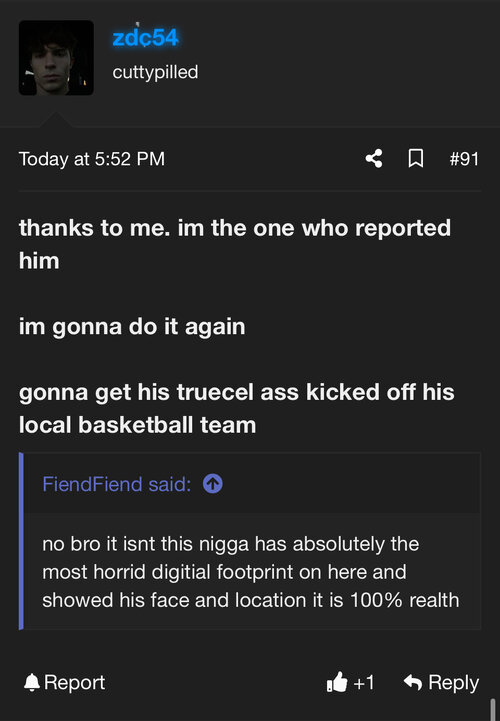500x721 pixels.
Task: Open the #91 post permalink
Action: 464,159
